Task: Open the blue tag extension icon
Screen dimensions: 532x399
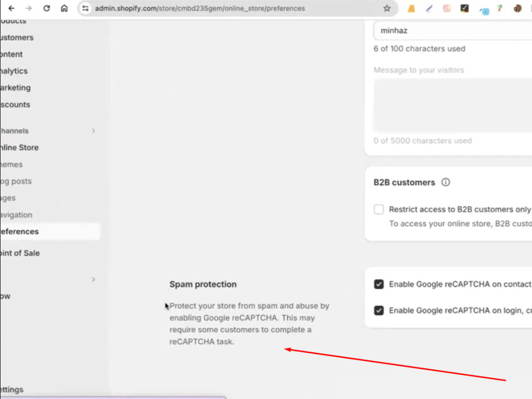Action: pos(484,11)
